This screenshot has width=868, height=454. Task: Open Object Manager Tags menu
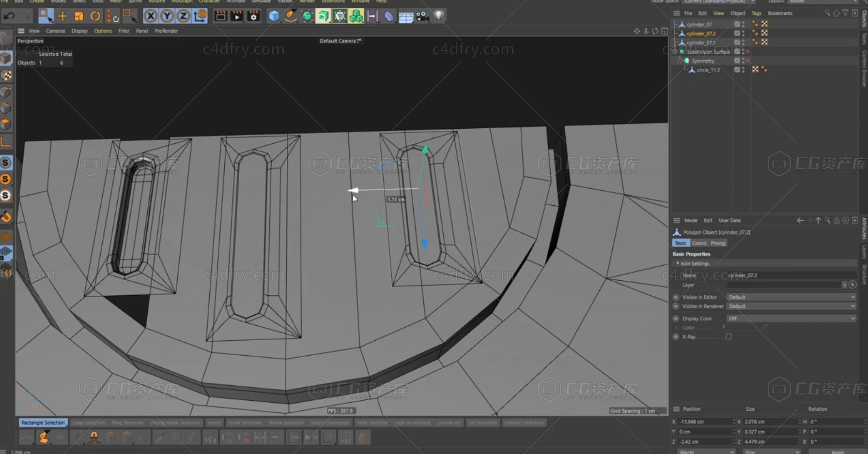(x=756, y=13)
